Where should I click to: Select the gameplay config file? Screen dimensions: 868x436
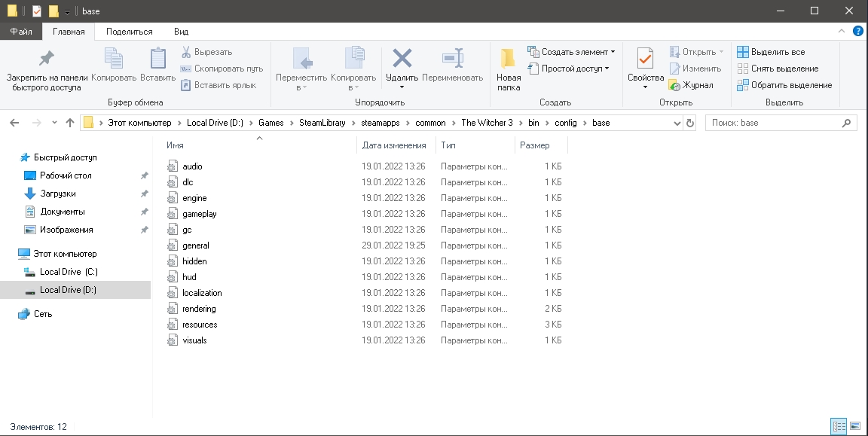[x=199, y=214]
